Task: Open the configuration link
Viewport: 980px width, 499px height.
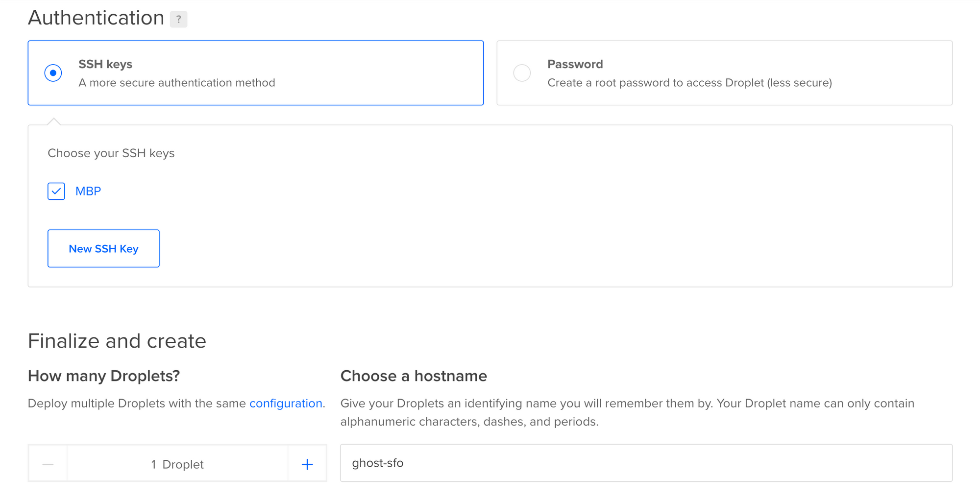Action: (x=286, y=403)
